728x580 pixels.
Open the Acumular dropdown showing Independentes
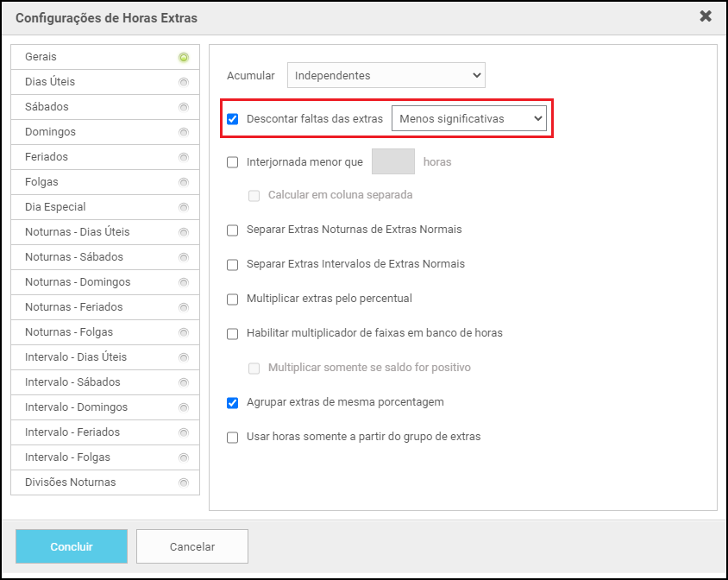coord(386,76)
